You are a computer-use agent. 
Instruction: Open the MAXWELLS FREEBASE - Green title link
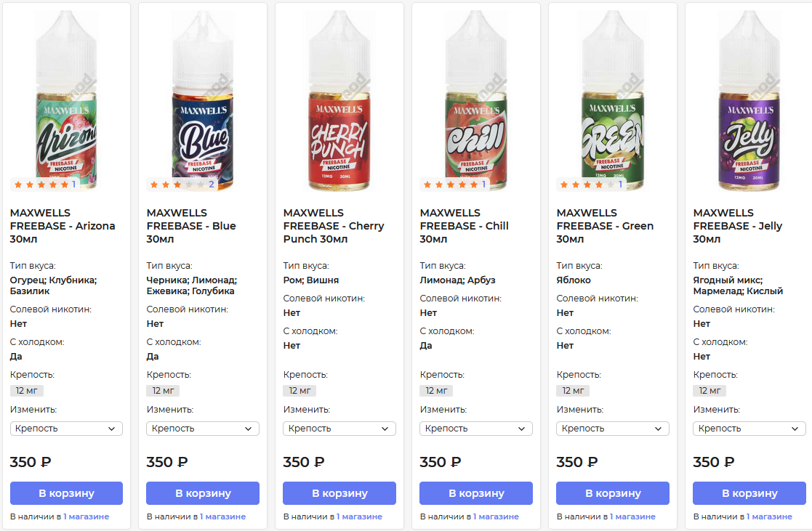[x=605, y=226]
